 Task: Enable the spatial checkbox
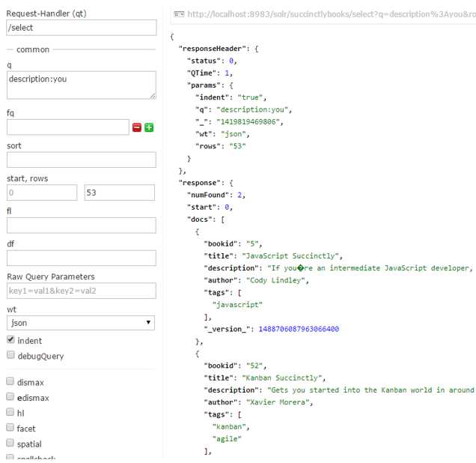click(x=10, y=443)
